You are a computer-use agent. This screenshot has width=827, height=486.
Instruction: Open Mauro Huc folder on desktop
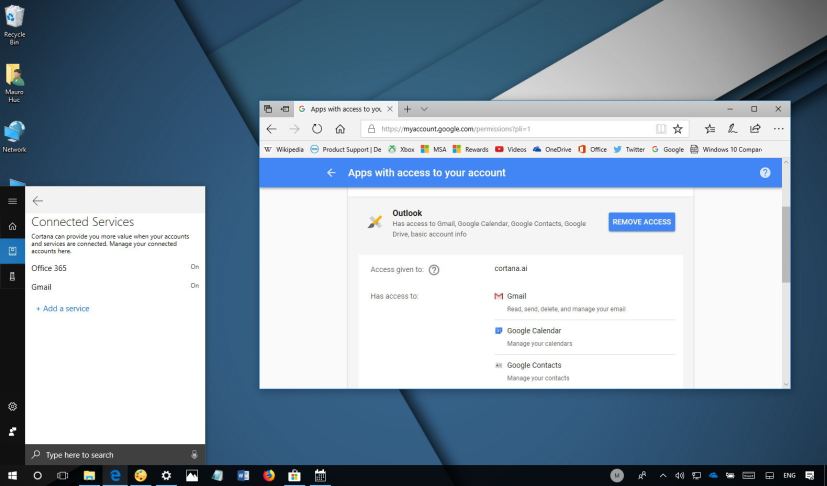14,83
